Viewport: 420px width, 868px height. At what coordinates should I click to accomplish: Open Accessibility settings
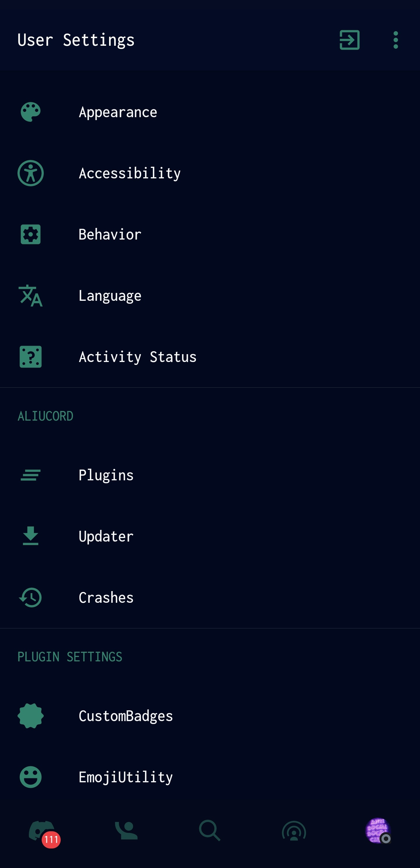129,173
